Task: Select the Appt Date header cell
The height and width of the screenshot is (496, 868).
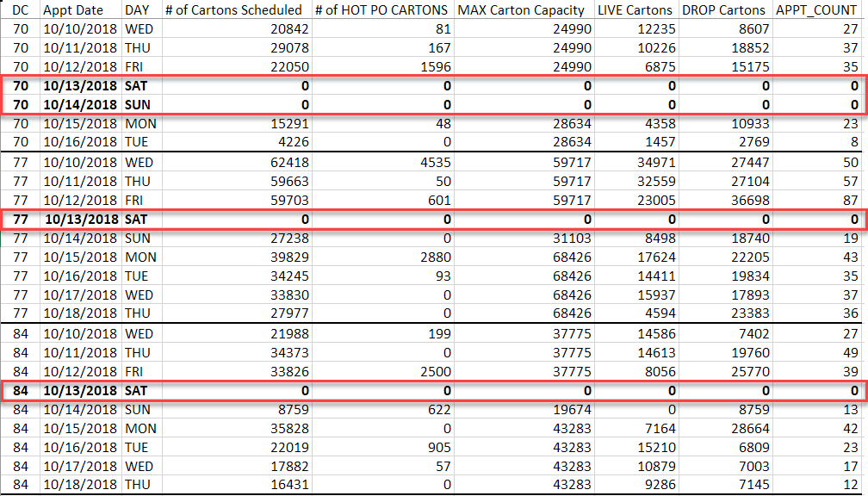Action: (x=79, y=10)
